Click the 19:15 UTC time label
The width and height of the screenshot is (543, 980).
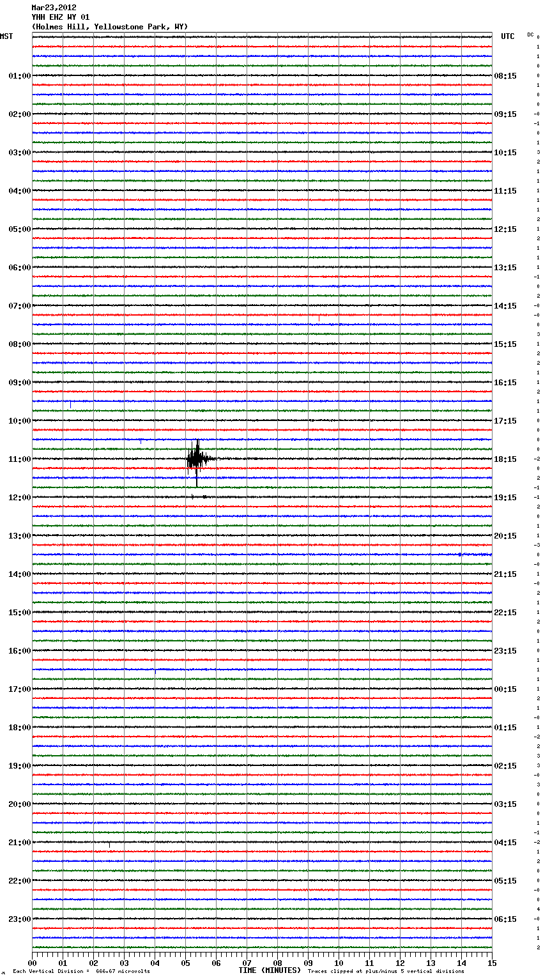coord(505,498)
